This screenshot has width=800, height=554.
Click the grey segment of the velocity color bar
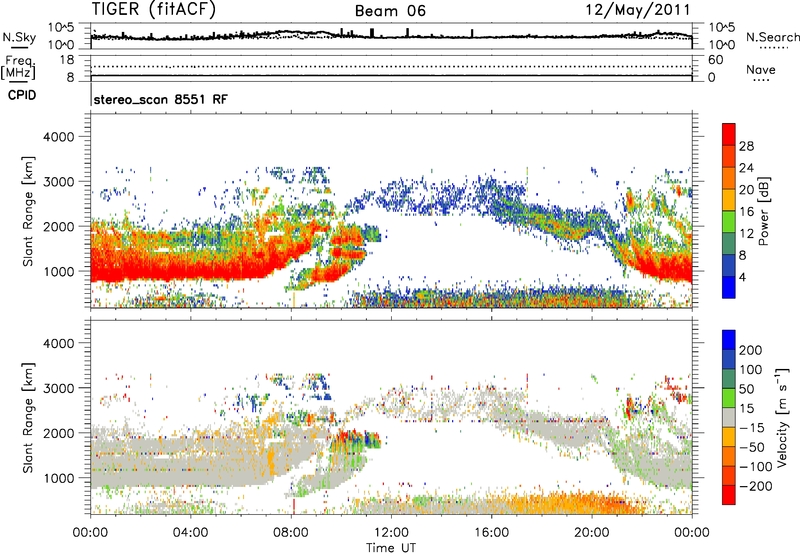(729, 418)
